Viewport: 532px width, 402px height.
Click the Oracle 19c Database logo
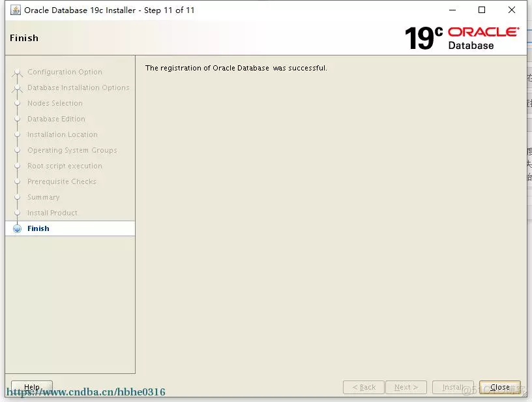(x=462, y=38)
